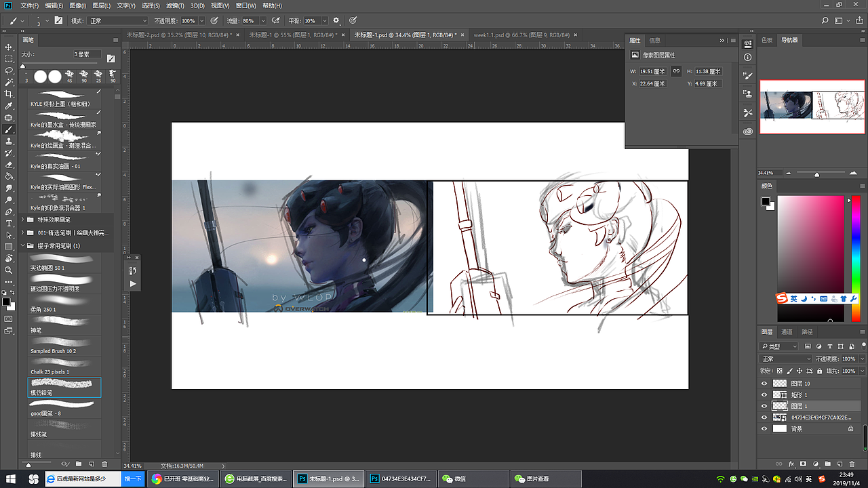
Task: Create a new layer group
Action: click(827, 464)
